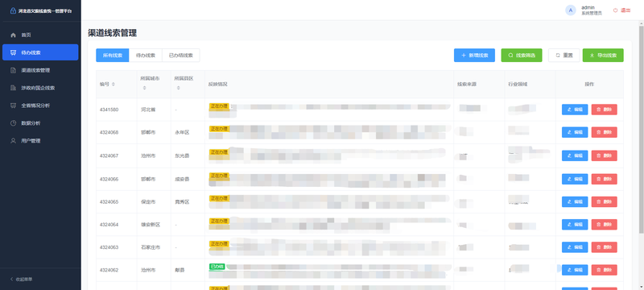Log out with the 退出 button
Image resolution: width=644 pixels, height=290 pixels.
621,10
